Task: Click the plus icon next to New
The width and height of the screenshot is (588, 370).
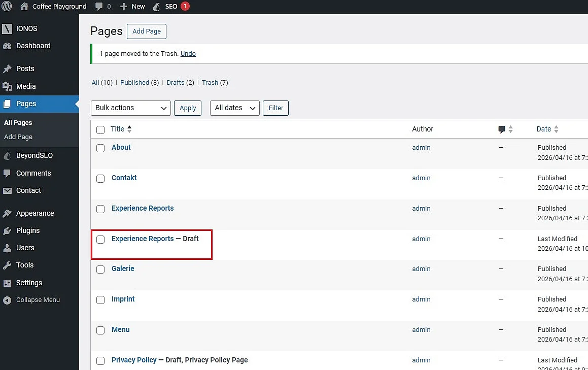Action: (x=124, y=7)
